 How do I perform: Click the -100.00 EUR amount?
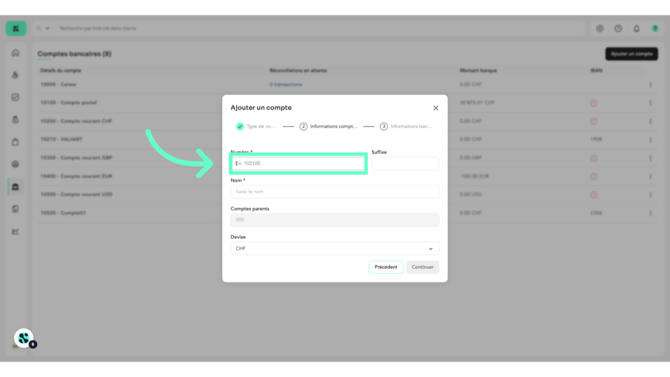(474, 176)
